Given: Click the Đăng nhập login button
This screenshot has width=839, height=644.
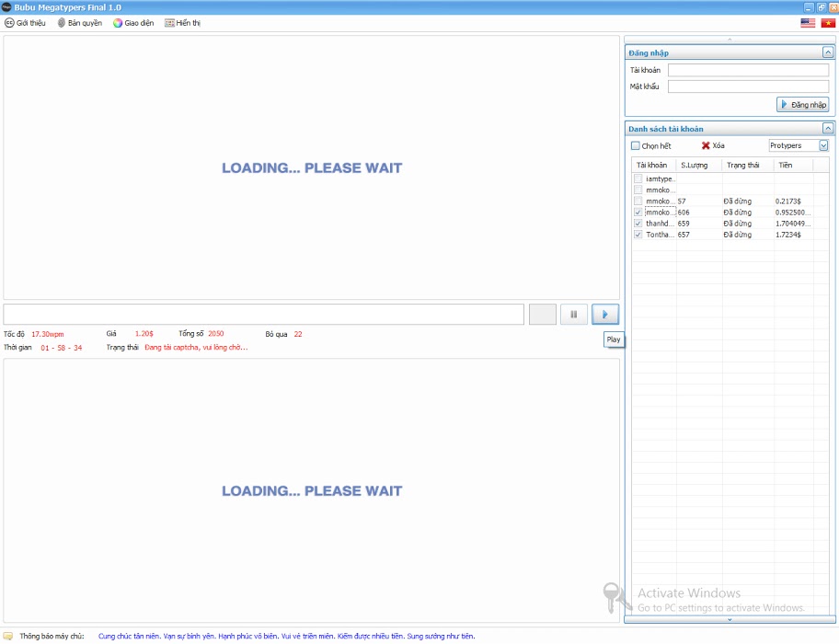Looking at the screenshot, I should (x=802, y=105).
